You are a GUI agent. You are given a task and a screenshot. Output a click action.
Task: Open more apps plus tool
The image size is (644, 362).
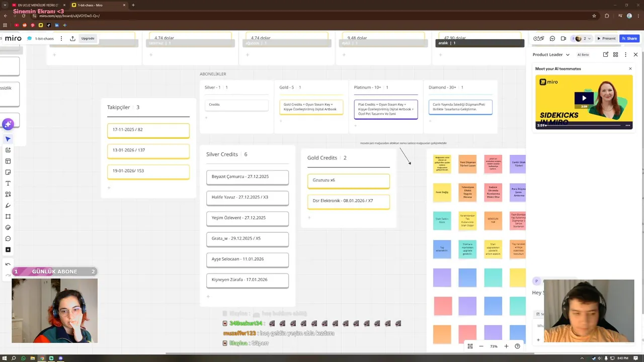(8, 250)
